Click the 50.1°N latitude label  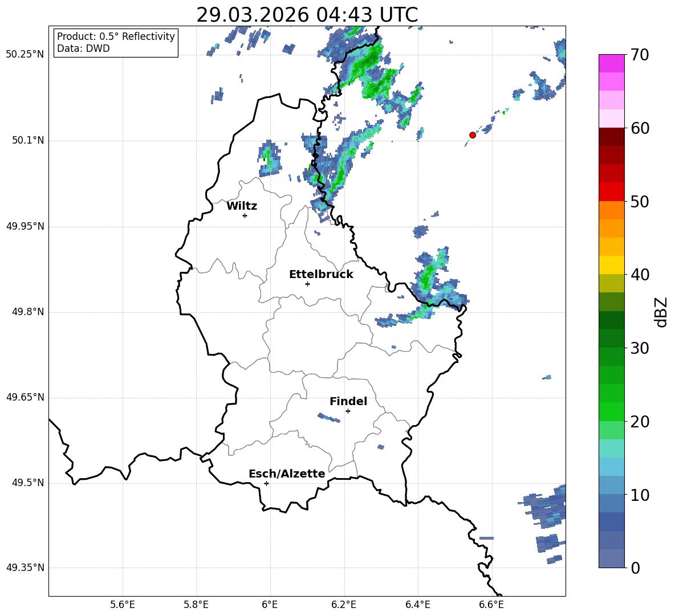tap(28, 140)
